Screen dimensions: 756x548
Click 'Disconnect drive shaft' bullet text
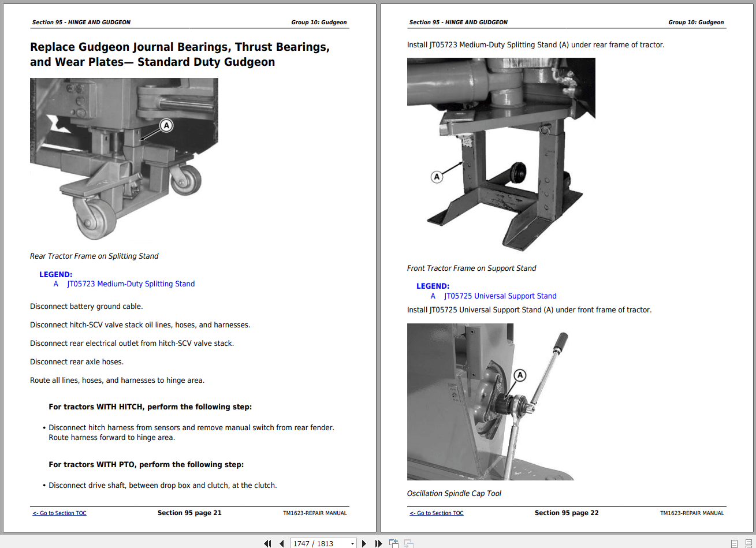click(163, 485)
